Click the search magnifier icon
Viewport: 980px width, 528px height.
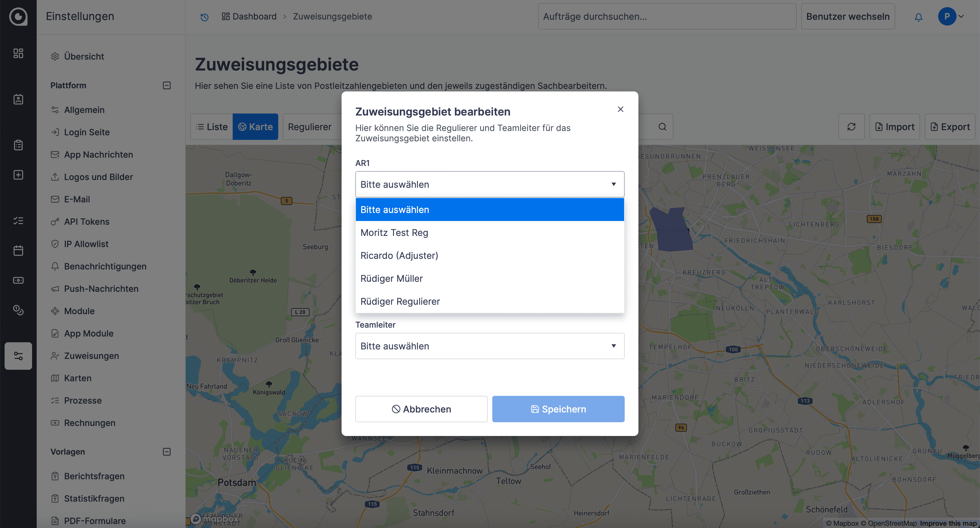[662, 127]
